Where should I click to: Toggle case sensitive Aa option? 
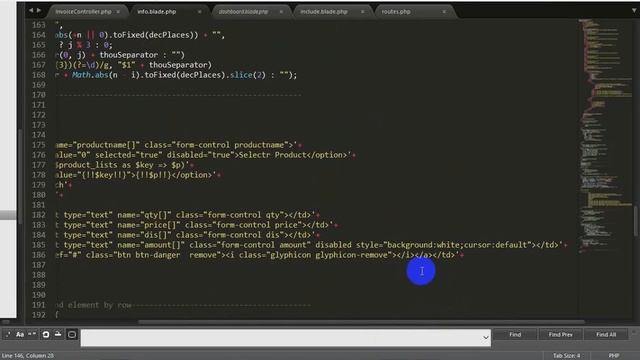pyautogui.click(x=20, y=335)
